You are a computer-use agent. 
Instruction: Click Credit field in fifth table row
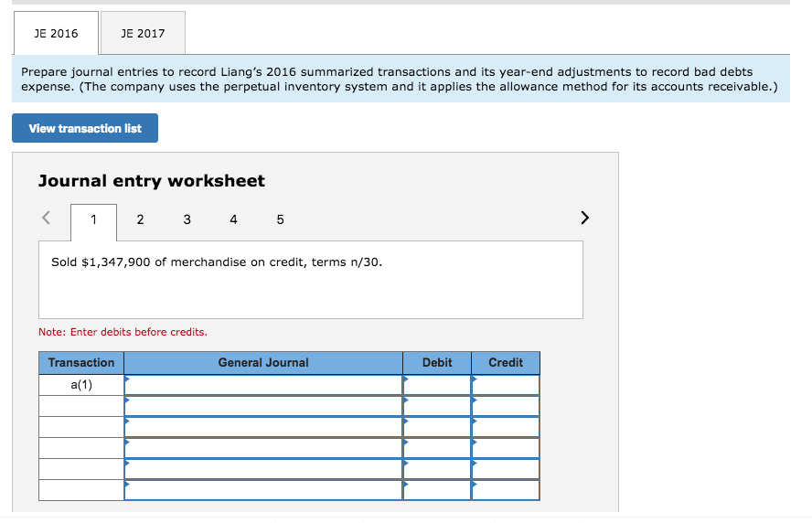click(506, 469)
